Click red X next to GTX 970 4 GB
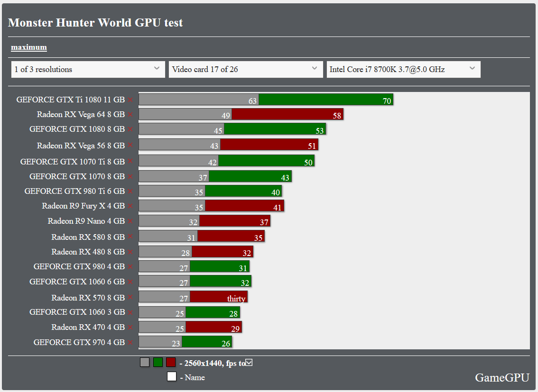Viewport: 538px width, 392px height. click(130, 342)
